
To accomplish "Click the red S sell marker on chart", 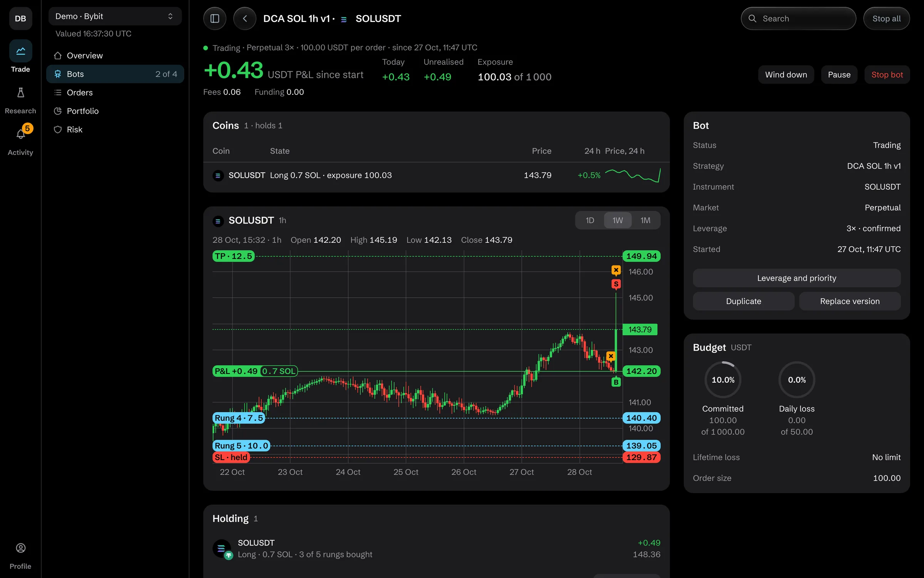I will click(616, 284).
